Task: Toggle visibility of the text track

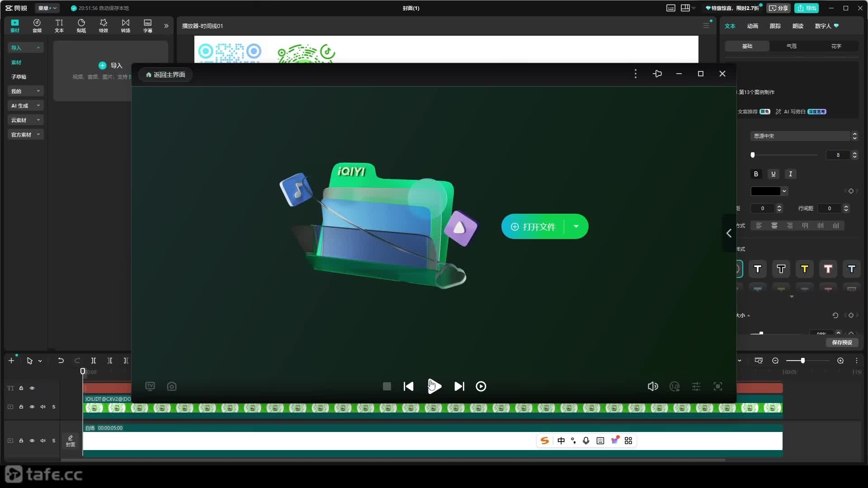Action: (32, 388)
